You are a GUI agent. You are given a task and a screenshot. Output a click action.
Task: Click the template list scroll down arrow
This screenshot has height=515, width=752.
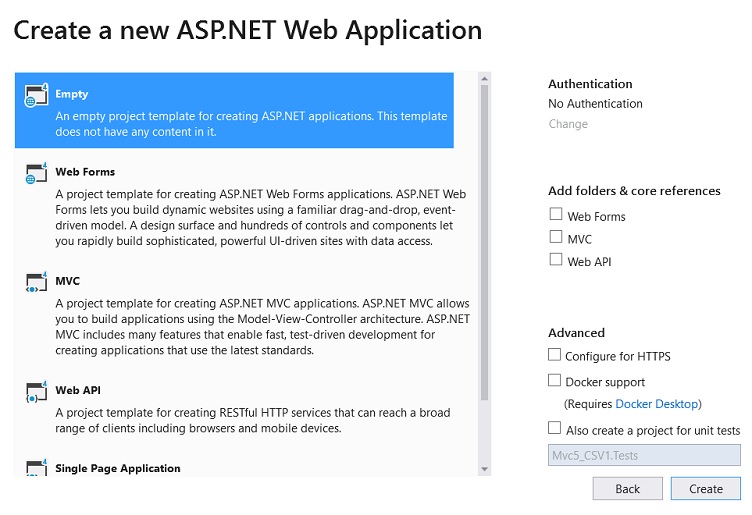click(484, 469)
